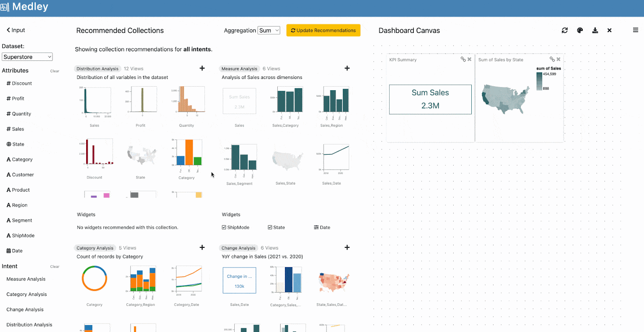
Task: Click the Sum Sales 2.3M KPI box
Action: tap(430, 100)
